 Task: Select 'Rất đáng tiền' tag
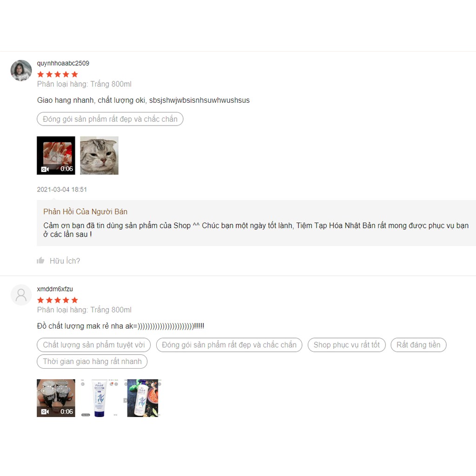pos(419,345)
